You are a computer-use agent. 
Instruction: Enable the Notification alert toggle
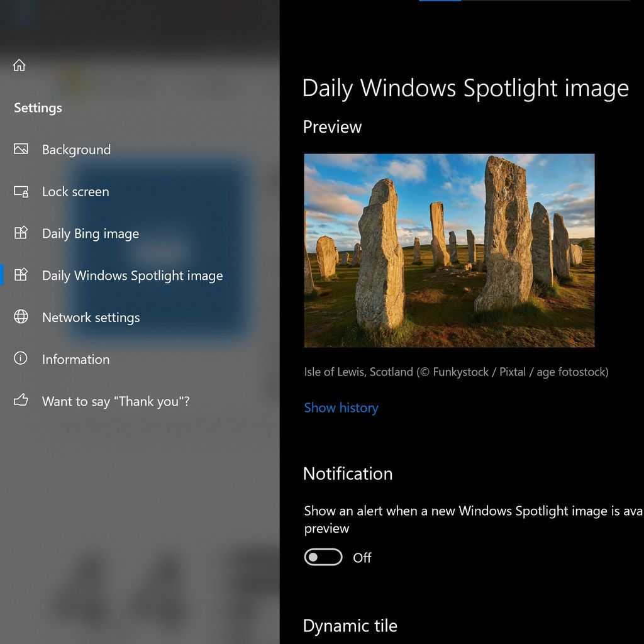[x=323, y=557]
